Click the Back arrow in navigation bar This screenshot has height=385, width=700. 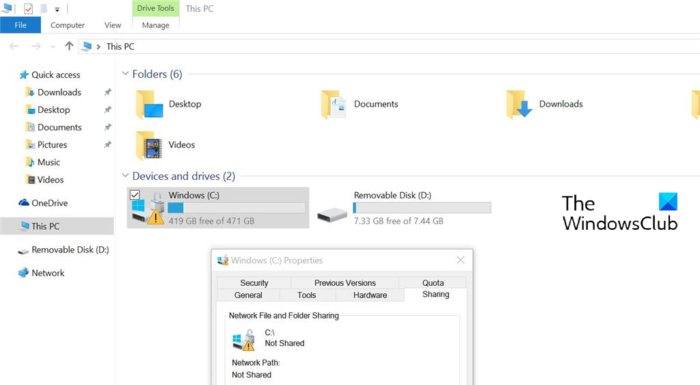click(x=14, y=46)
